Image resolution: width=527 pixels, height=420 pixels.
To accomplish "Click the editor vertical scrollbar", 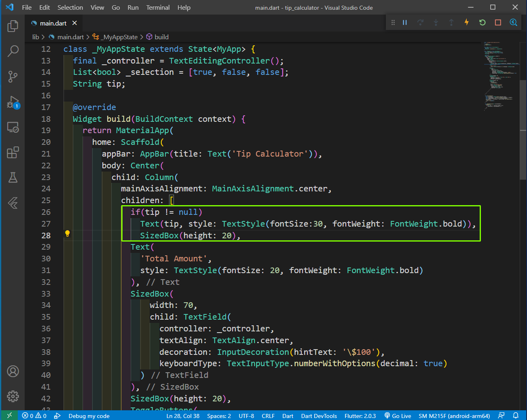I will [x=523, y=129].
